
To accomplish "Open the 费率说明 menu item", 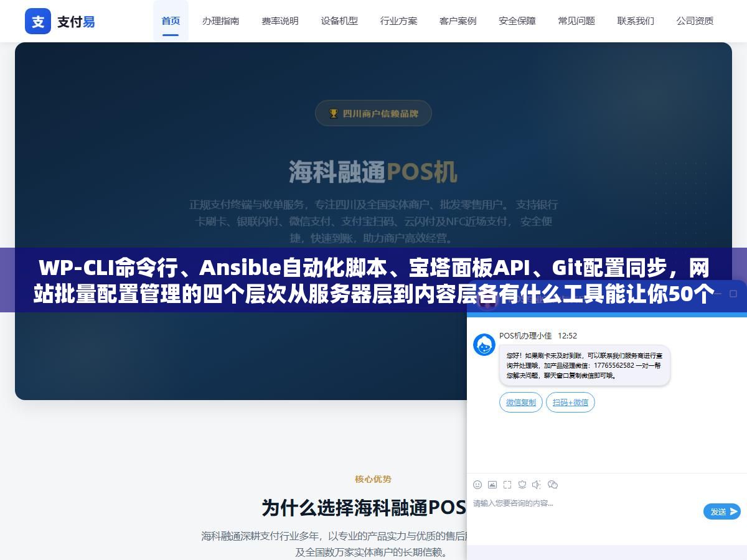I will pyautogui.click(x=280, y=21).
